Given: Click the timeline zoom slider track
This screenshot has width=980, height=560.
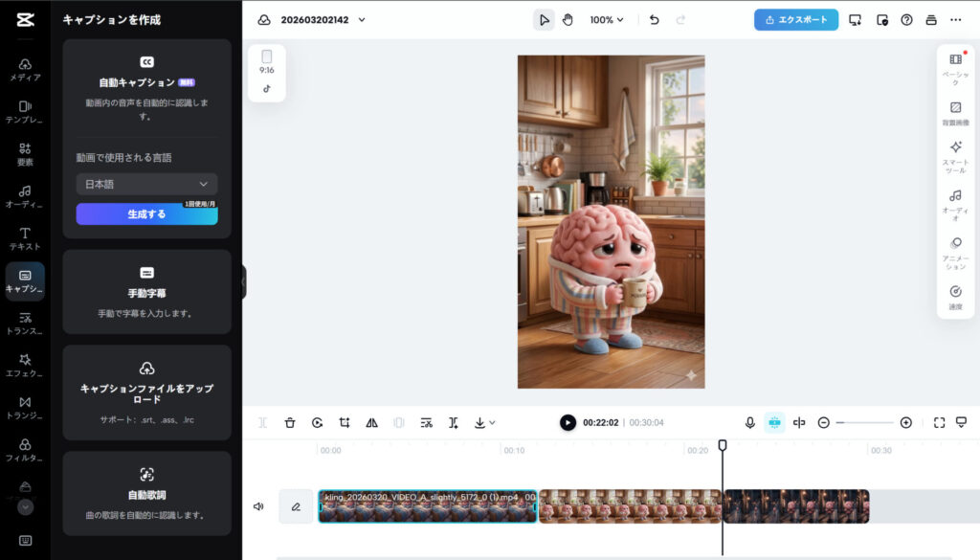Looking at the screenshot, I should (x=864, y=422).
